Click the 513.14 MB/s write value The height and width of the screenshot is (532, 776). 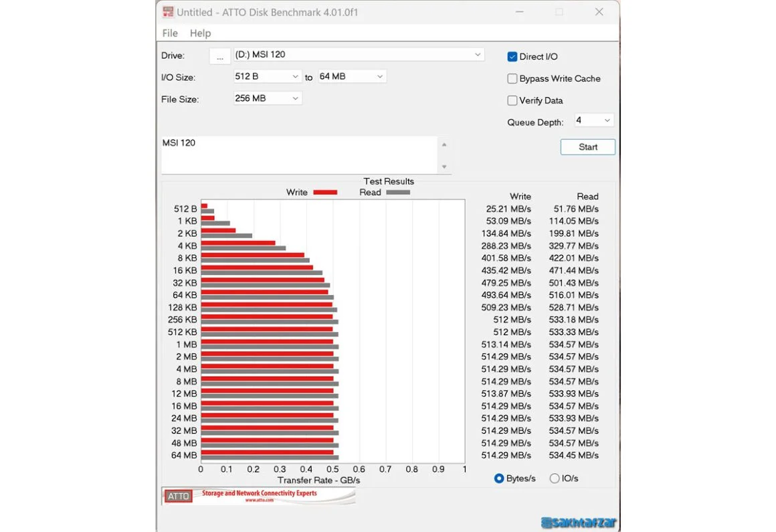pyautogui.click(x=506, y=345)
